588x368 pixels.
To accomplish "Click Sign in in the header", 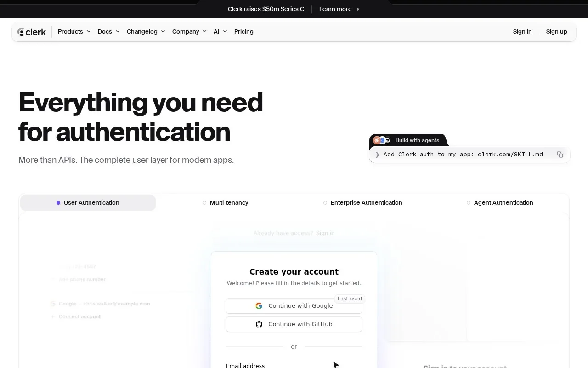I will coord(522,32).
